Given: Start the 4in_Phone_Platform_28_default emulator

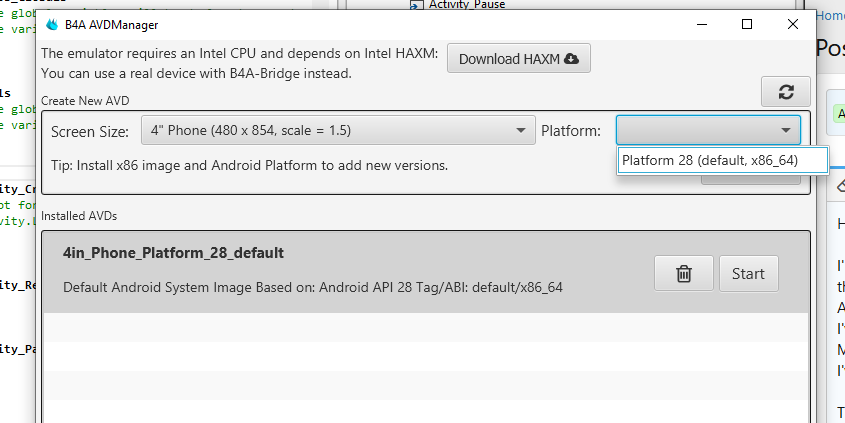Looking at the screenshot, I should [748, 273].
